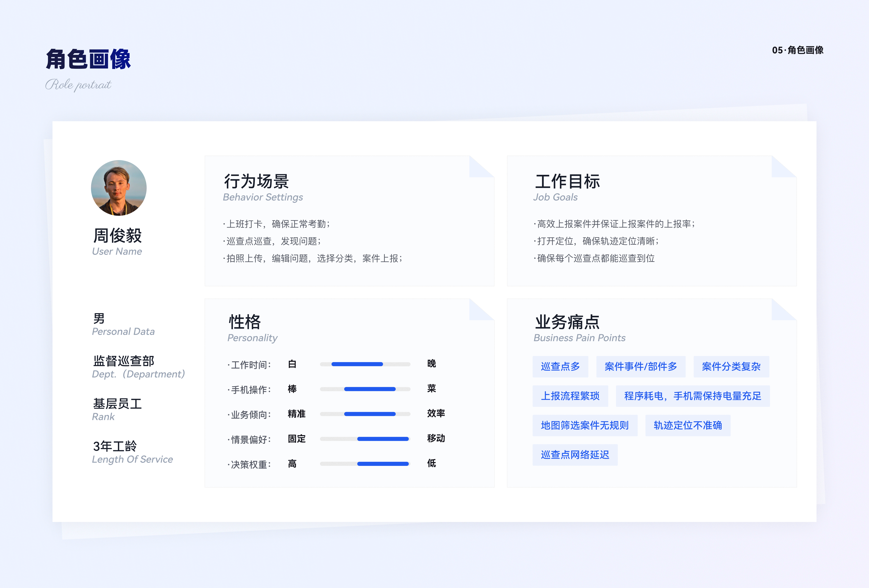Click the Rank label
Screen dimensions: 869x588
click(x=103, y=417)
